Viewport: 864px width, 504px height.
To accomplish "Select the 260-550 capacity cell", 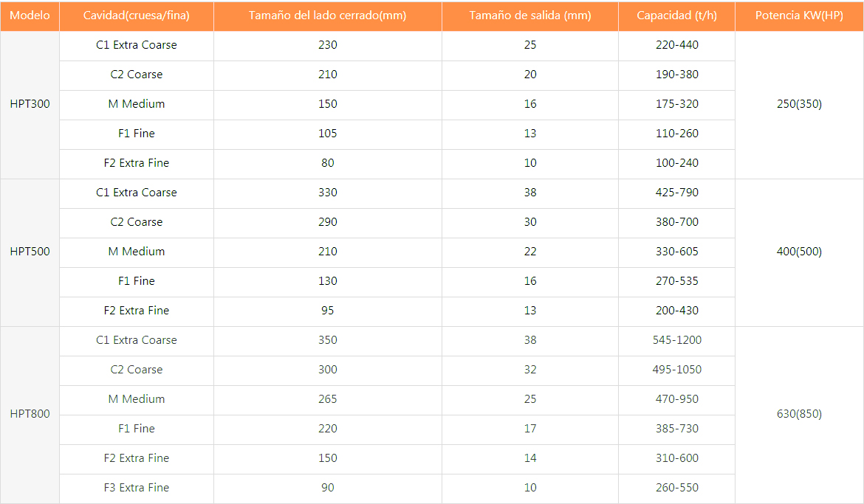I will pyautogui.click(x=677, y=488).
